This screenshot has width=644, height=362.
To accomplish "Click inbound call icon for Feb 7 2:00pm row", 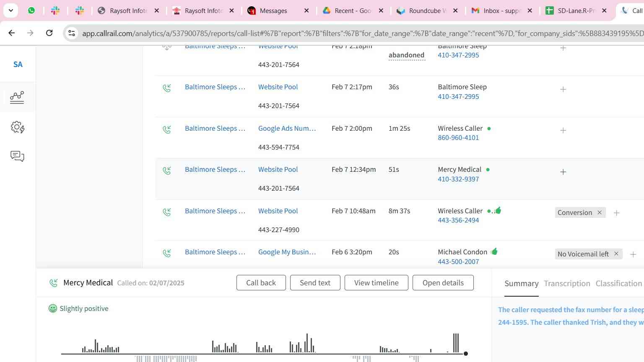I will pos(167,129).
